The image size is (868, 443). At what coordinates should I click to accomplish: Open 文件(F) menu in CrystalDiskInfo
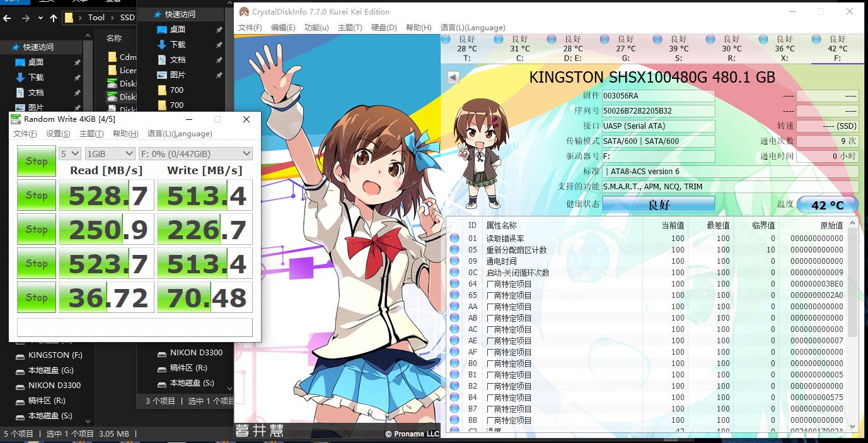tap(250, 27)
